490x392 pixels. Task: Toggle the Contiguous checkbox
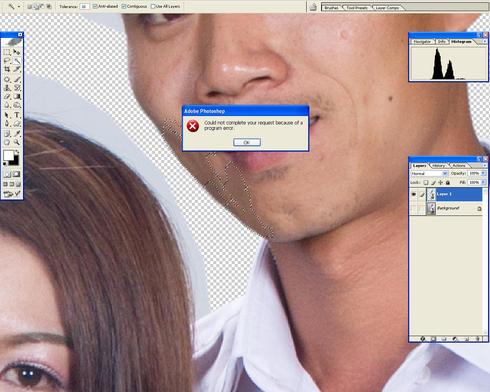[x=124, y=6]
